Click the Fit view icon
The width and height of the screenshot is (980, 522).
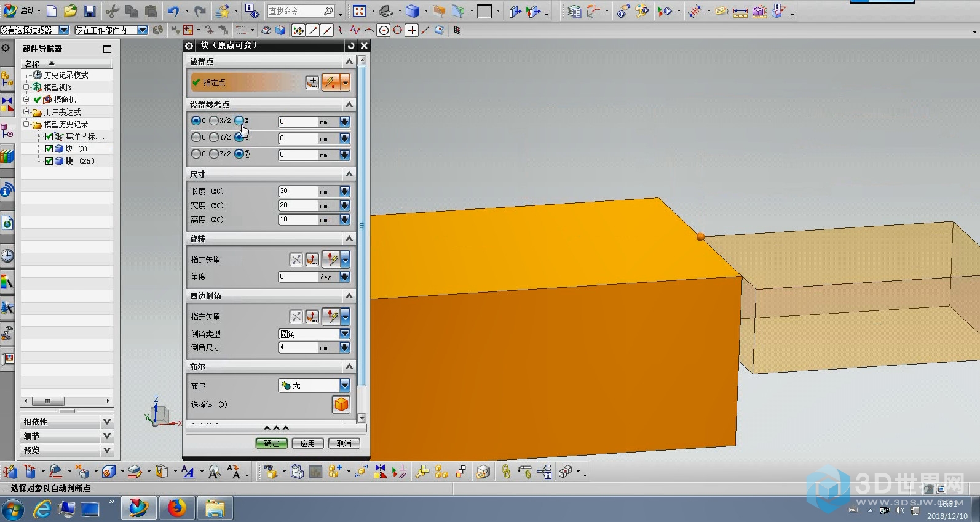[x=360, y=11]
